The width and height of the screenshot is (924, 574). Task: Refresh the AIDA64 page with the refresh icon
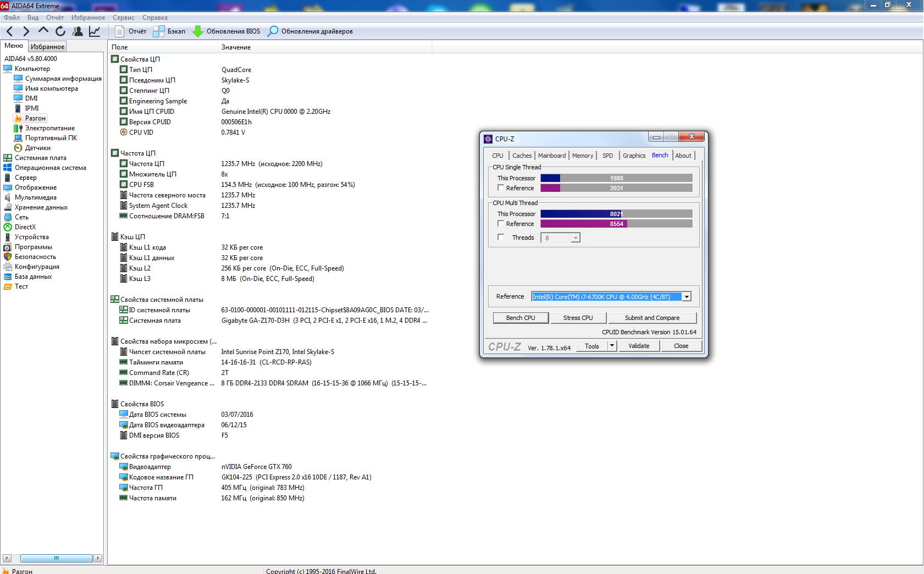(60, 31)
